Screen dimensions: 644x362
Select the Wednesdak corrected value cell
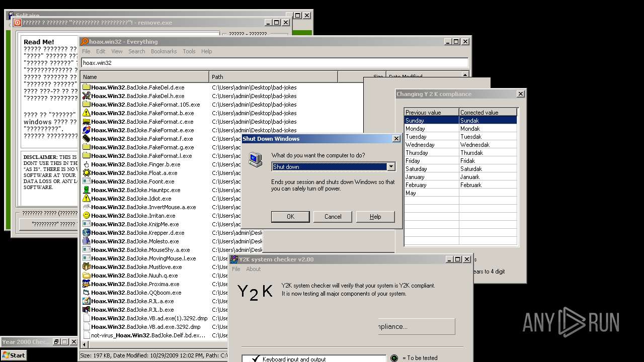488,145
